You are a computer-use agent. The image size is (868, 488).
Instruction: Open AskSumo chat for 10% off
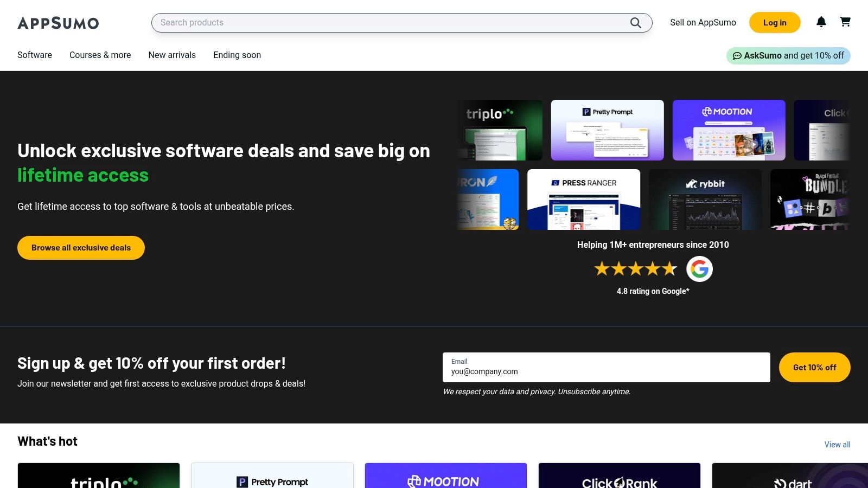coord(788,56)
